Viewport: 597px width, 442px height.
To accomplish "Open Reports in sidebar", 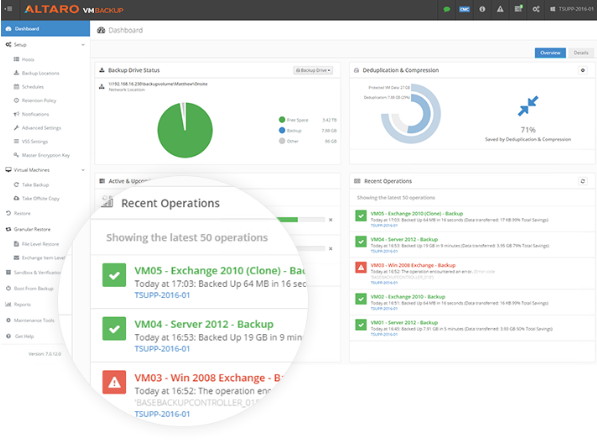I will click(x=22, y=305).
